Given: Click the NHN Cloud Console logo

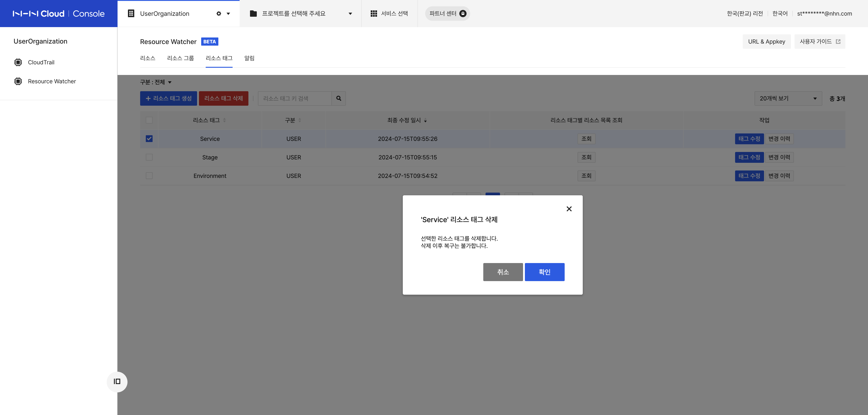Looking at the screenshot, I should [59, 14].
